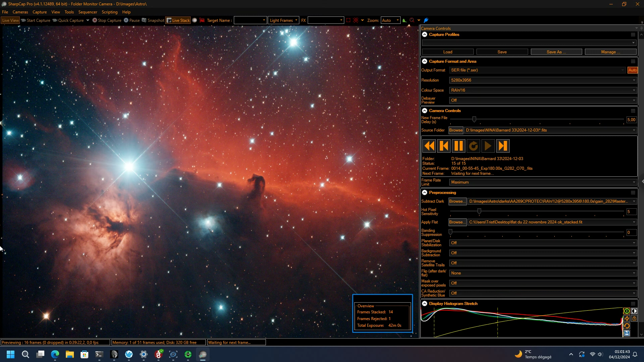Take a Snapshot from the toolbar
This screenshot has width=644, height=362.
point(153,20)
